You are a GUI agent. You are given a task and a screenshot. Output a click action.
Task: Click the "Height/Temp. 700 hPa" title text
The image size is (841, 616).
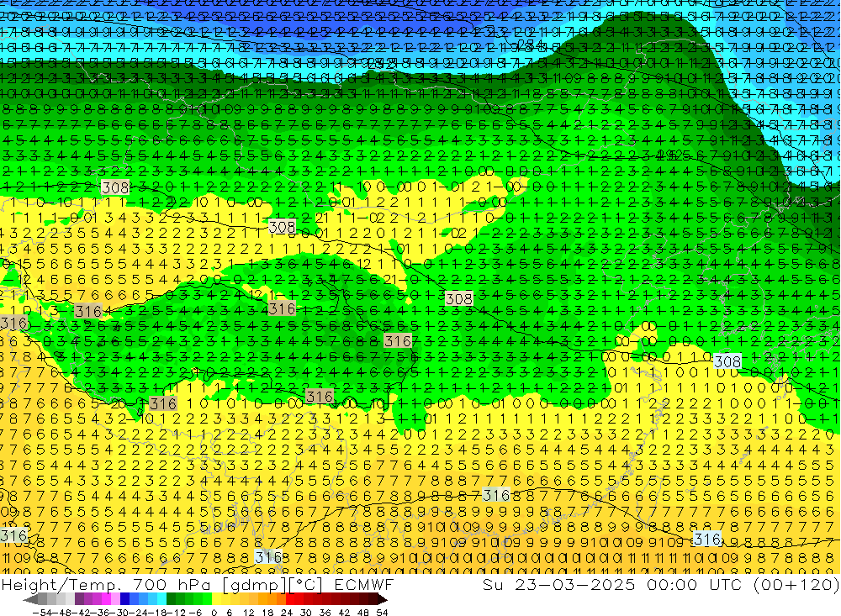pos(106,585)
